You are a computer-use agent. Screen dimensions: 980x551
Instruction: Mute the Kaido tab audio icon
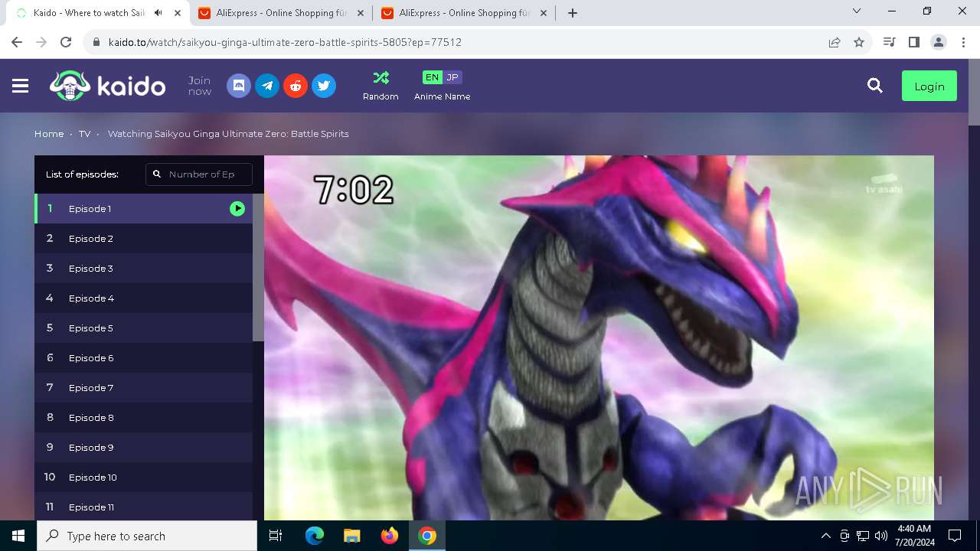[x=158, y=13]
